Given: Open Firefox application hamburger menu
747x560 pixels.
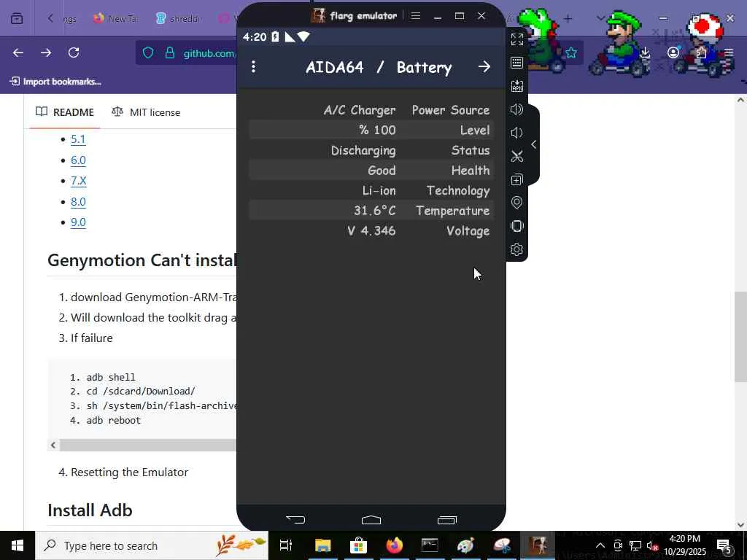Looking at the screenshot, I should tap(729, 52).
